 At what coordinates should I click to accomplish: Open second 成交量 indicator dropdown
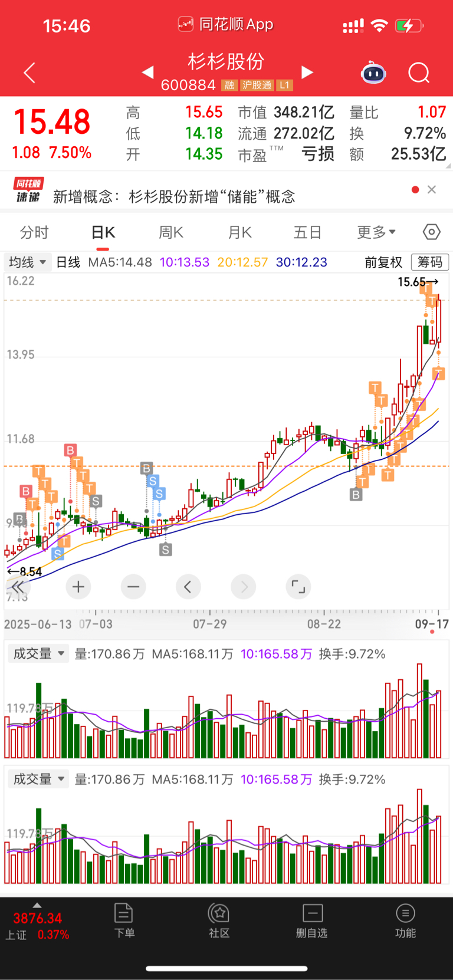point(38,779)
